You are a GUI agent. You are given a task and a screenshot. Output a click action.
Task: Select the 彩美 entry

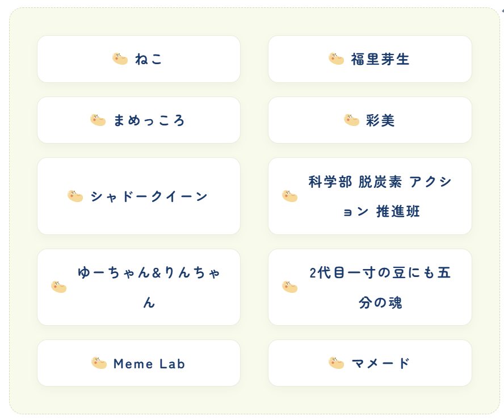(370, 120)
